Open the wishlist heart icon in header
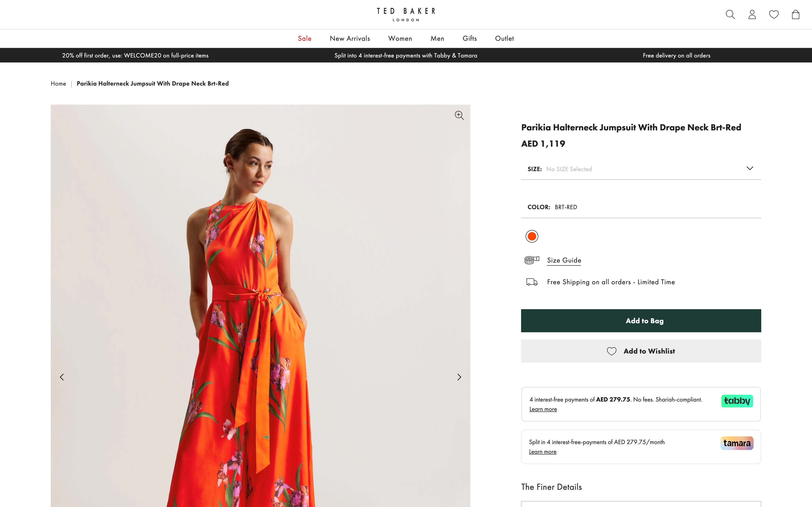 coord(774,14)
